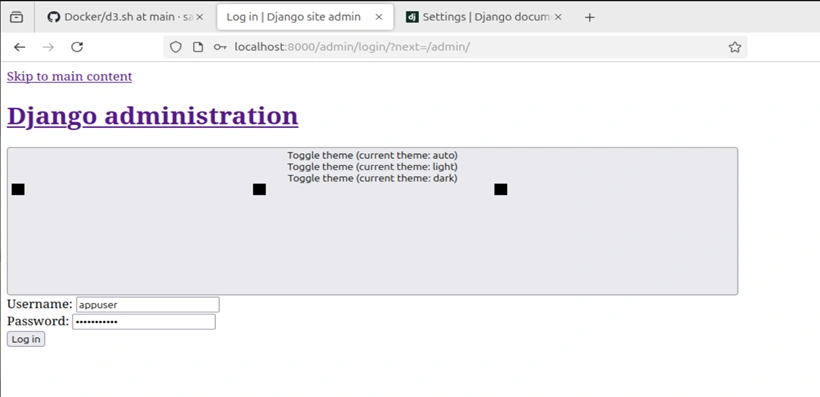Open the tracking protection shield icon
820x397 pixels.
[x=176, y=47]
